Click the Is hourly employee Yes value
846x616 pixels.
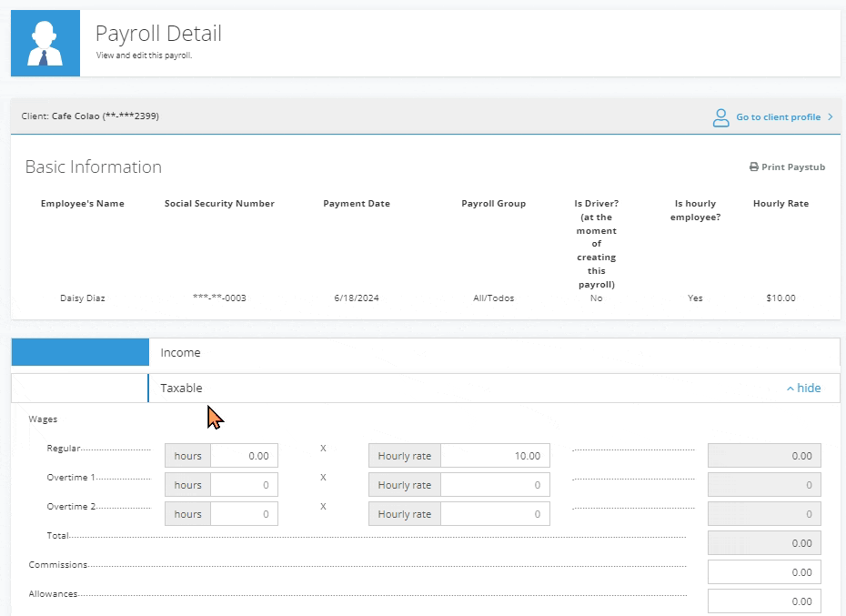[x=695, y=298]
